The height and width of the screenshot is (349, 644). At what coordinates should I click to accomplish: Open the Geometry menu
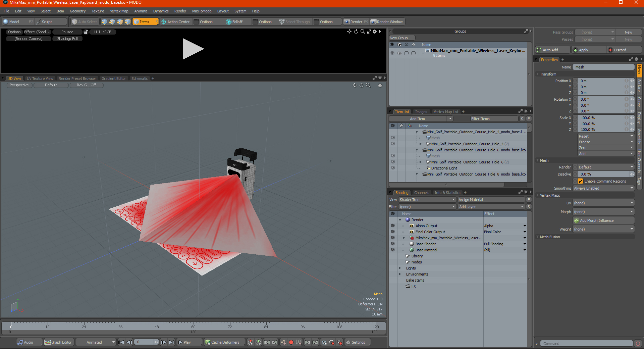pyautogui.click(x=77, y=11)
